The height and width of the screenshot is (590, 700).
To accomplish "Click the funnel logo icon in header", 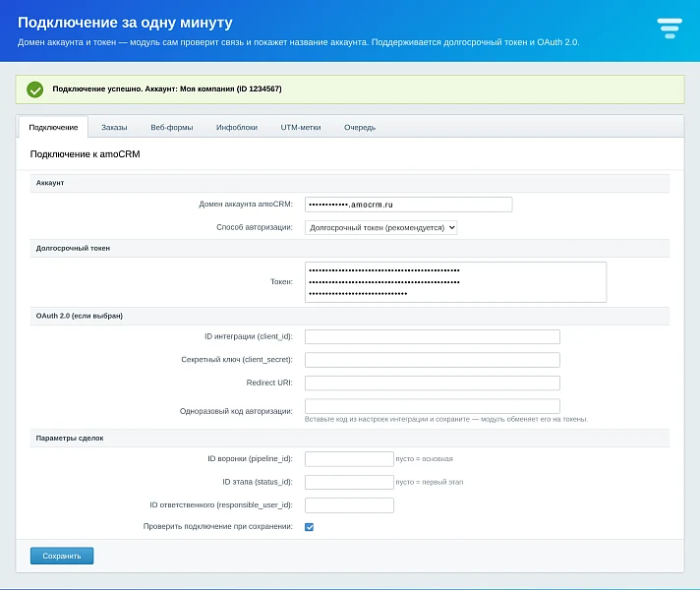I will [670, 29].
